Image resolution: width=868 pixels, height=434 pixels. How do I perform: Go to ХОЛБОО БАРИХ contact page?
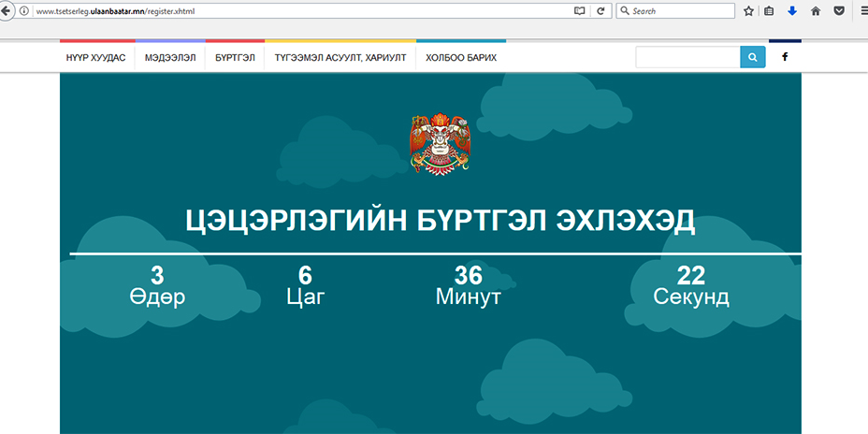tap(461, 58)
